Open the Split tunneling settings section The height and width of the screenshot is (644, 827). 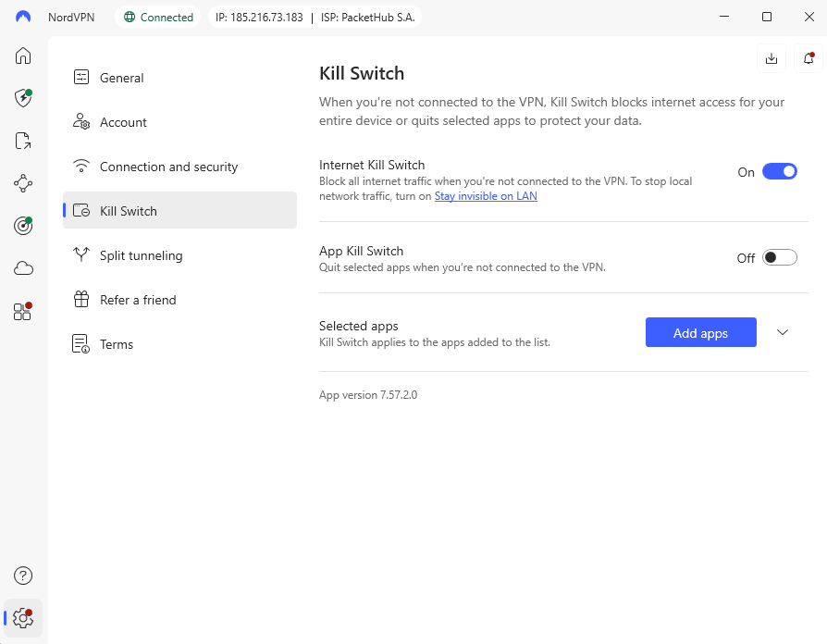click(141, 255)
